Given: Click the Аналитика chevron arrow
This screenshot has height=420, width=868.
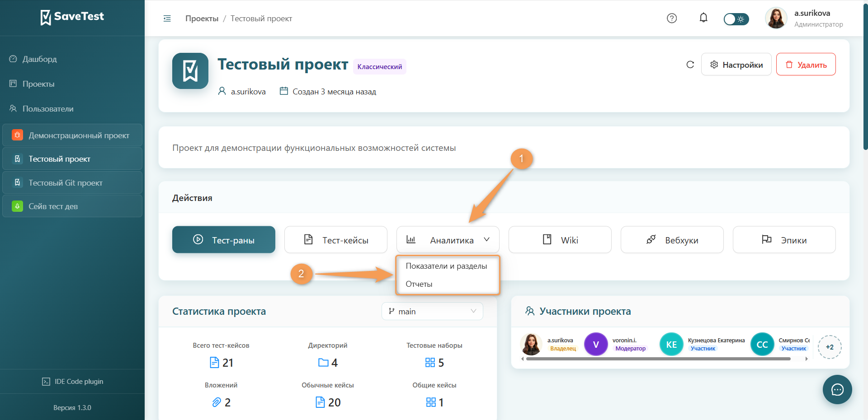Looking at the screenshot, I should coord(486,240).
